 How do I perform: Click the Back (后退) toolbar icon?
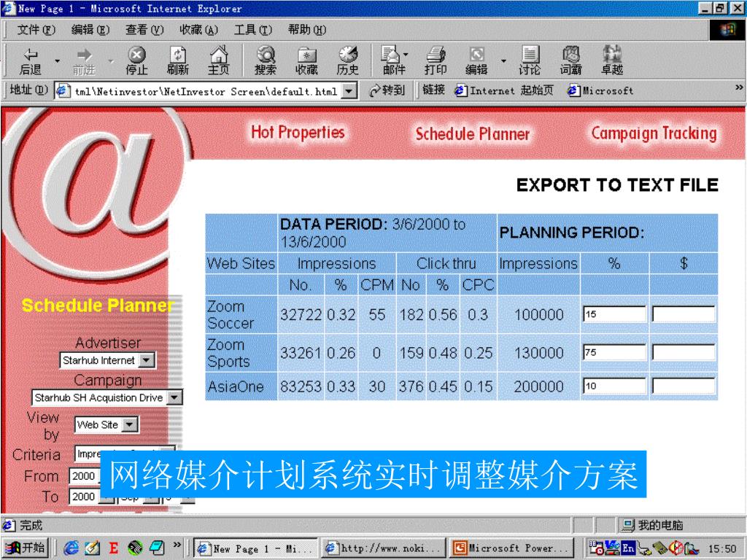[x=31, y=61]
